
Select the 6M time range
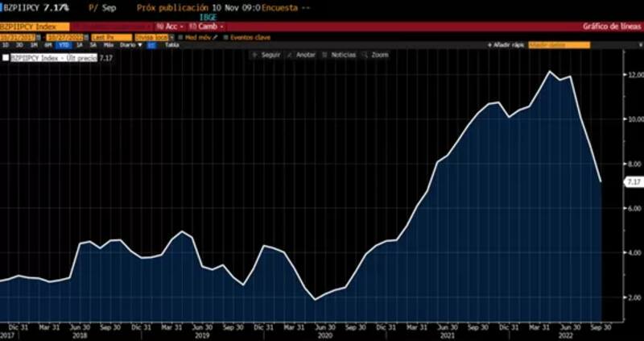coord(48,45)
